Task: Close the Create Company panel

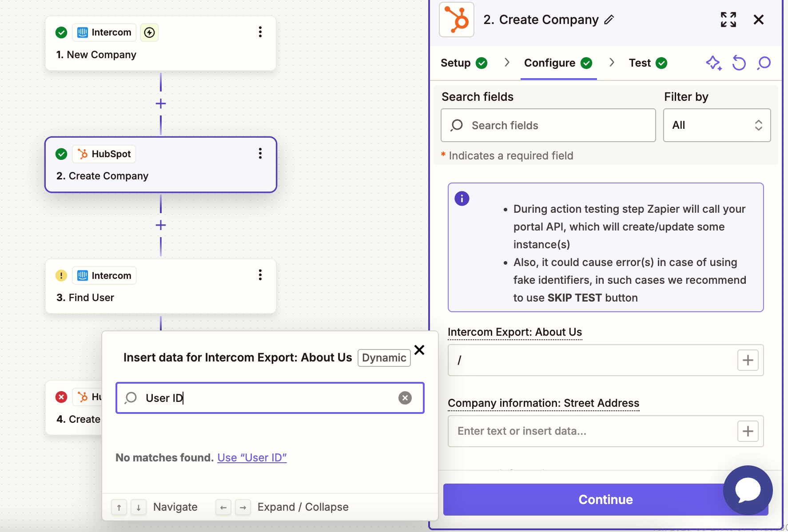Action: click(x=759, y=20)
